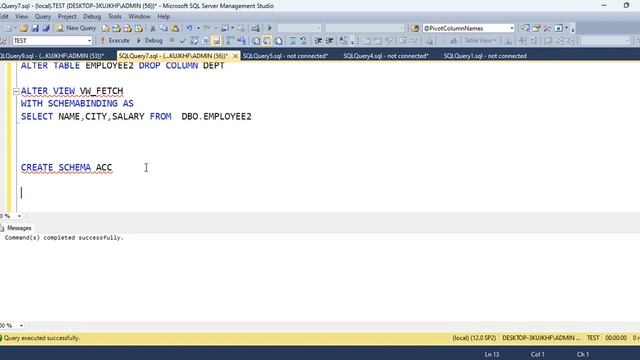Click 'Query executed successfully' in status bar
Image resolution: width=640 pixels, height=360 pixels.
tap(42, 338)
